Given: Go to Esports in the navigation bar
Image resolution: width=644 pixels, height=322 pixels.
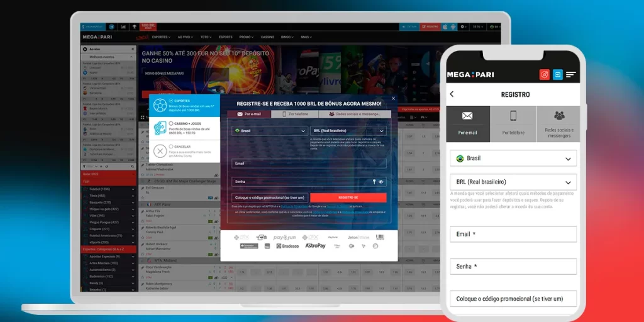Looking at the screenshot, I should [x=226, y=37].
